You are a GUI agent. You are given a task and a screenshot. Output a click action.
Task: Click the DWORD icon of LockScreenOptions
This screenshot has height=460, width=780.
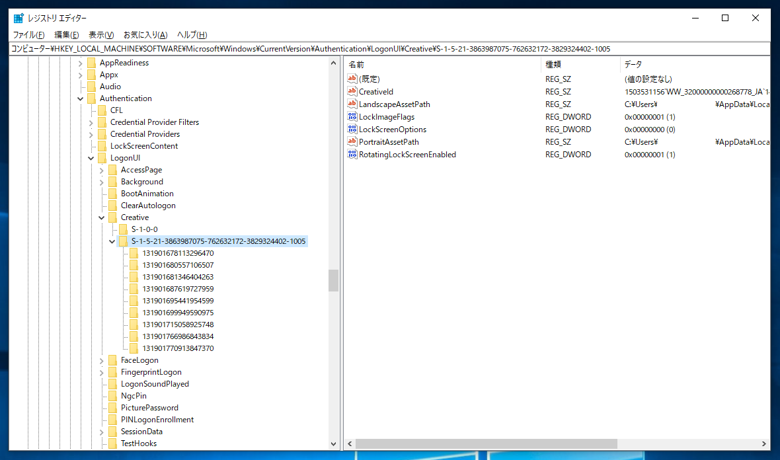352,129
